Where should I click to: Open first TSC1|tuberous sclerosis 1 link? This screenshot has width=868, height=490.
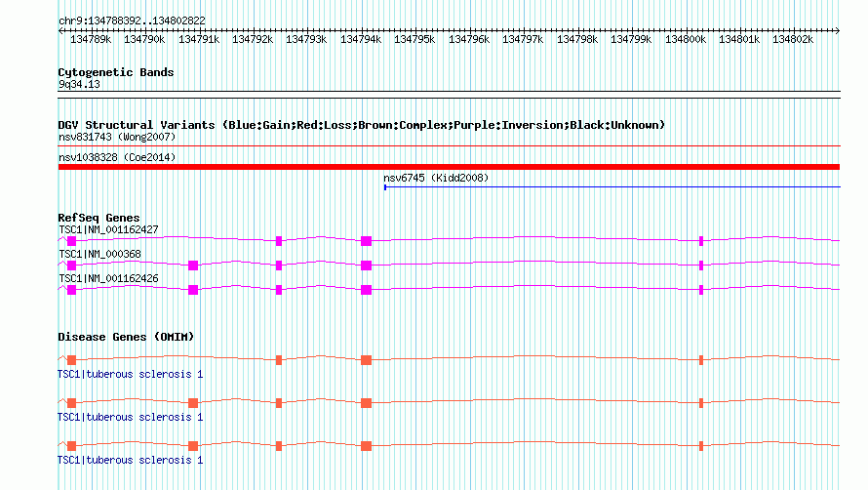(x=130, y=374)
